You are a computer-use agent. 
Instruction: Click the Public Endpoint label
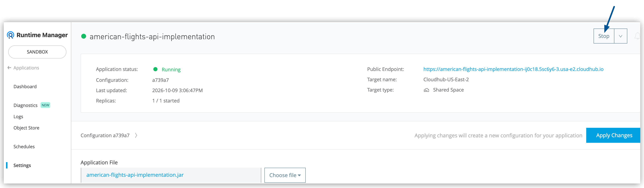click(x=385, y=69)
